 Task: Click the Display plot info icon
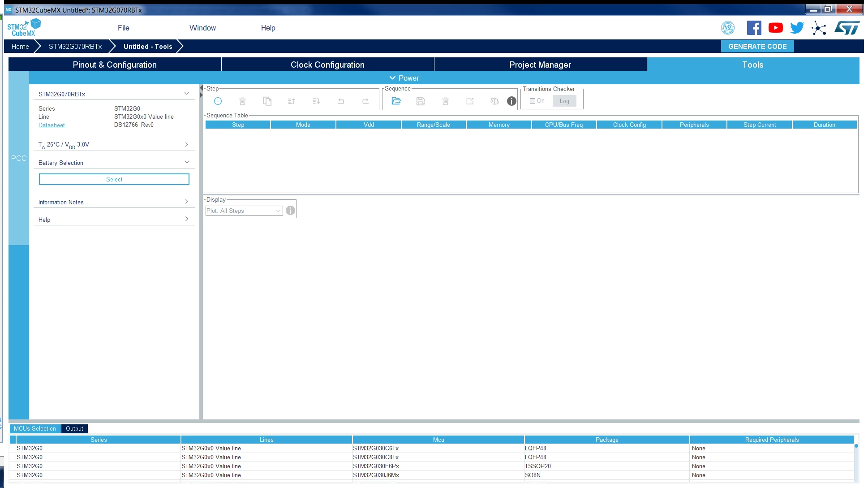(290, 211)
